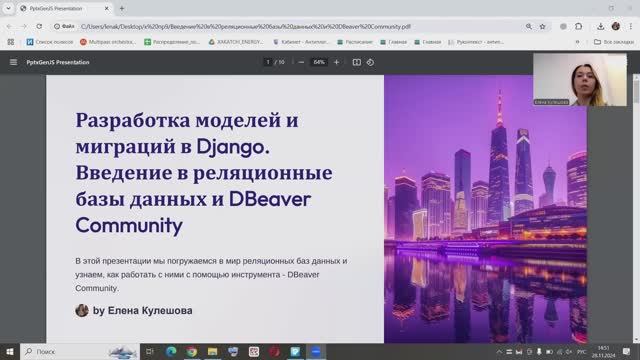Close the PptxGenJS Presentation tab
This screenshot has height=360, width=640.
[107, 8]
